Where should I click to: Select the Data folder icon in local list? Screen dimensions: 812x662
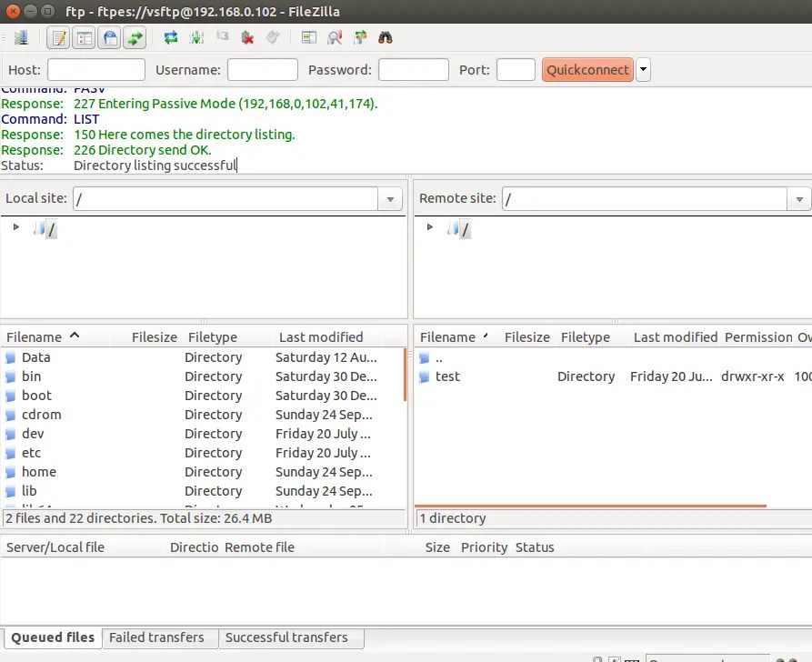(x=10, y=357)
